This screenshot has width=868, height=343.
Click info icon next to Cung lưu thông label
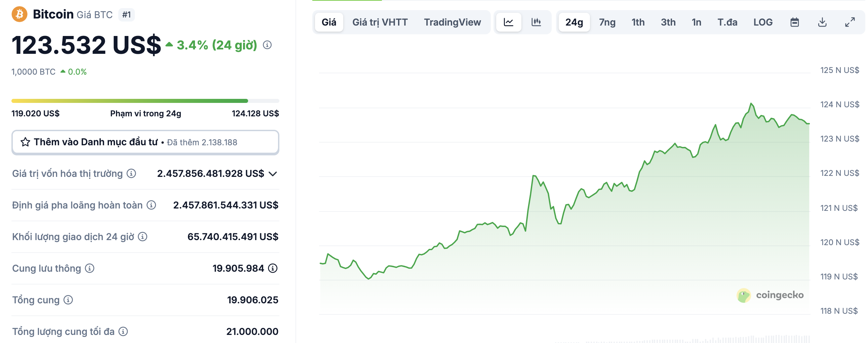[90, 268]
